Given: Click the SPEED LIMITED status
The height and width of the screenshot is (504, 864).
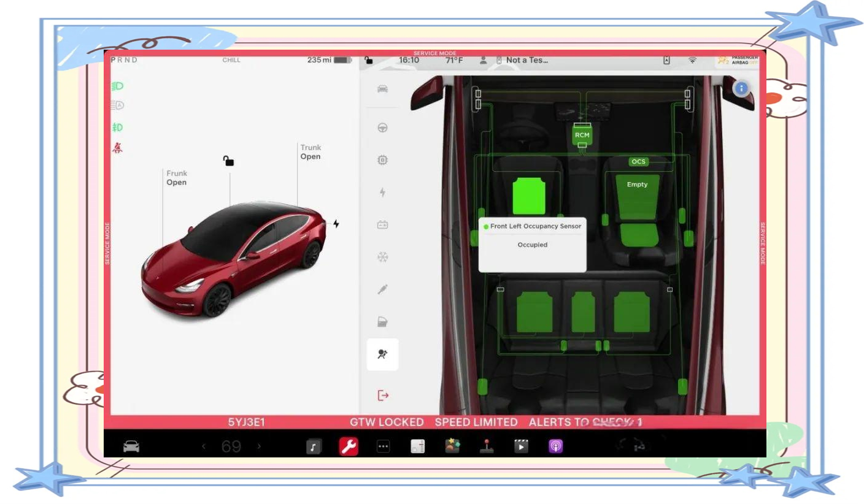Looking at the screenshot, I should pos(476,422).
